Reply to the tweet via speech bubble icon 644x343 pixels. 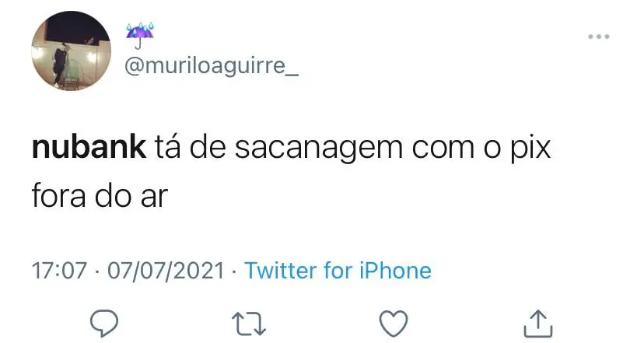click(102, 321)
